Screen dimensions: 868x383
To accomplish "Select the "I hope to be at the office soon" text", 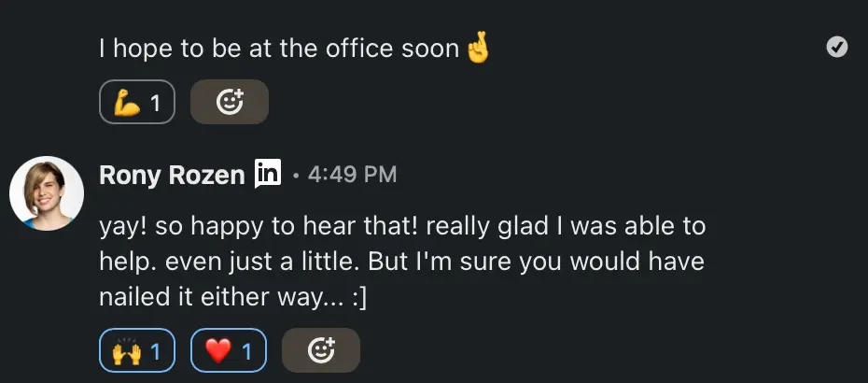I will [280, 49].
